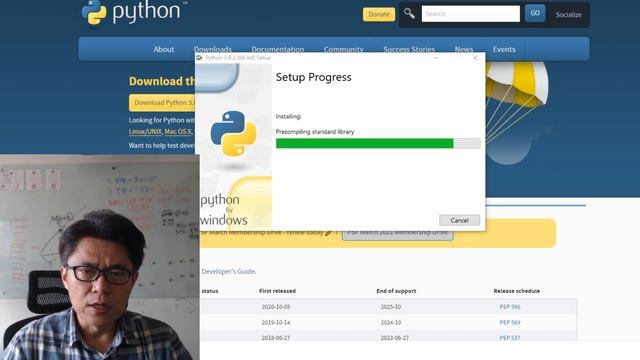The width and height of the screenshot is (640, 360).
Task: Click the Setup Progress heading
Action: 313,77
